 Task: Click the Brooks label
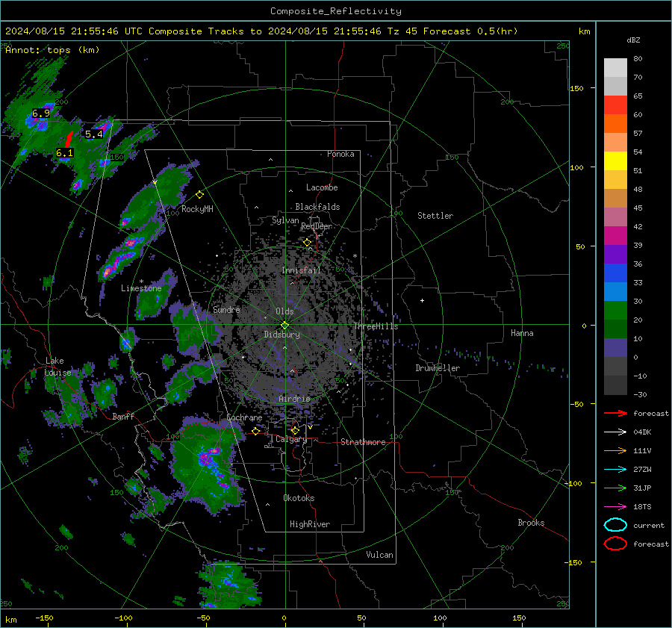(531, 523)
